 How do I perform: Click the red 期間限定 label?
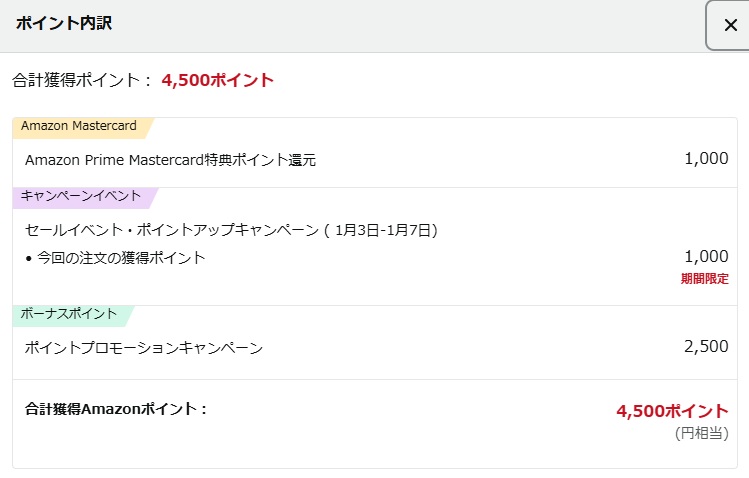tap(704, 278)
